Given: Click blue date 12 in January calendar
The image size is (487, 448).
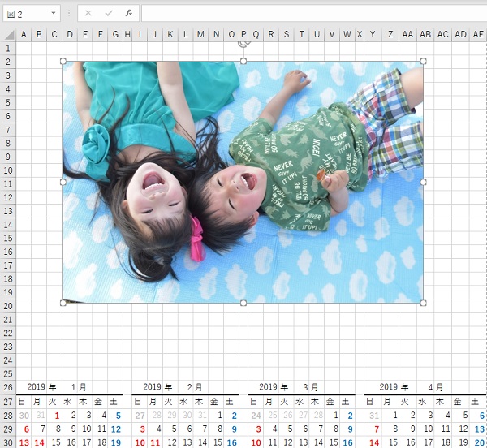Looking at the screenshot, I should click(x=116, y=429).
